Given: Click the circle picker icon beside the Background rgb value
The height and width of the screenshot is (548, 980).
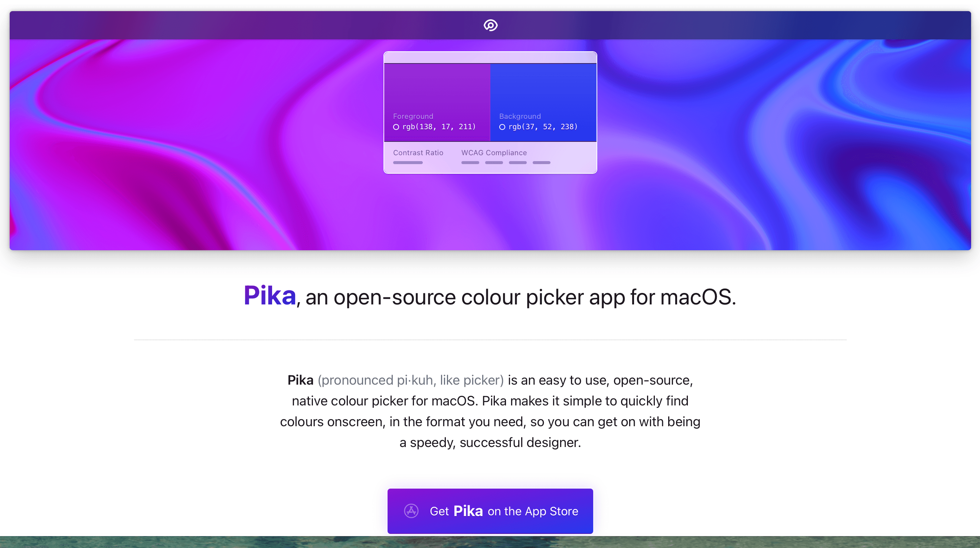Looking at the screenshot, I should point(502,127).
